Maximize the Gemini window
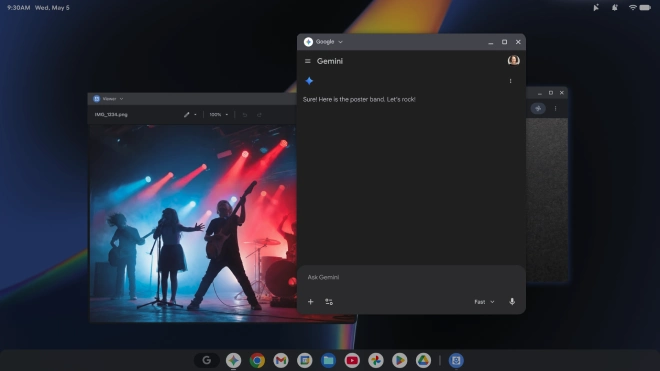Screen dimensions: 660x371 [504, 42]
